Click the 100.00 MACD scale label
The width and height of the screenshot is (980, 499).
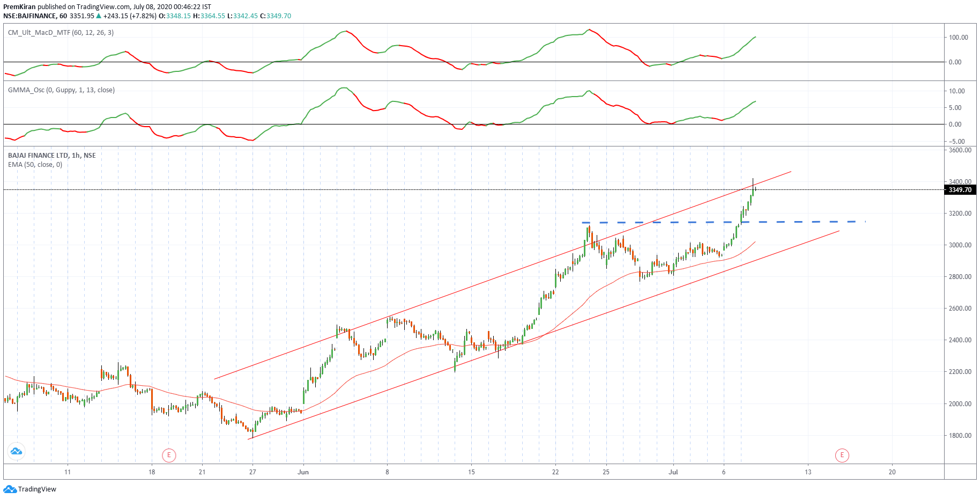tap(959, 38)
